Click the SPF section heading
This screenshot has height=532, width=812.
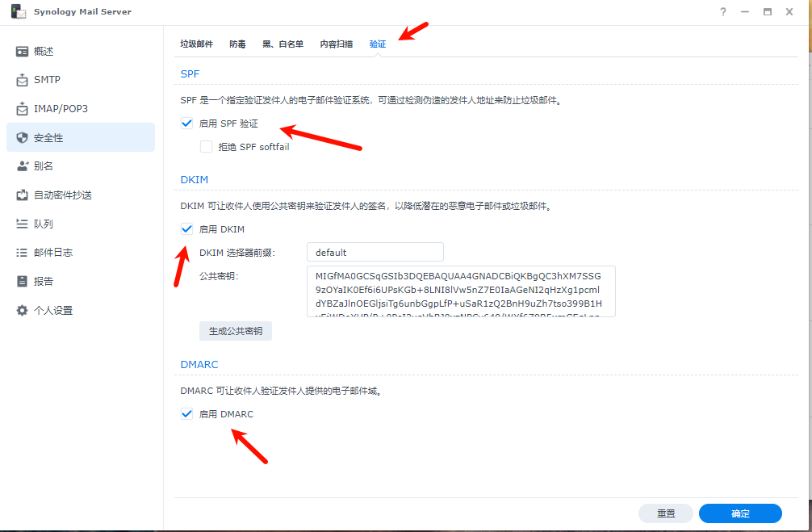190,74
